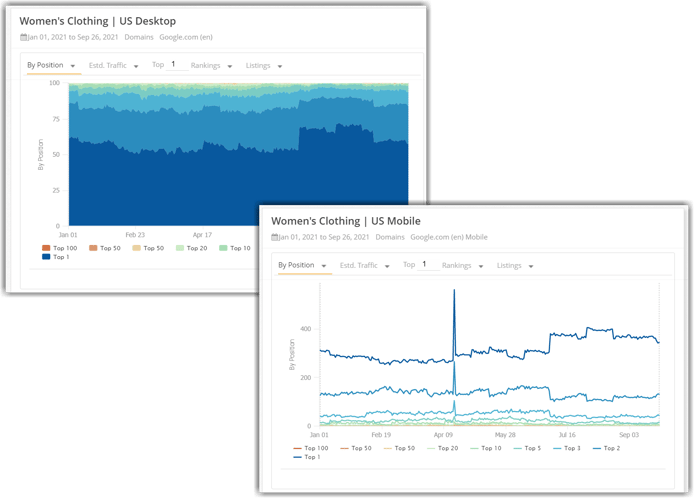Open Estd. Traffic dropdown in US Mobile chart
Screen dimensions: 694x499
coord(364,266)
